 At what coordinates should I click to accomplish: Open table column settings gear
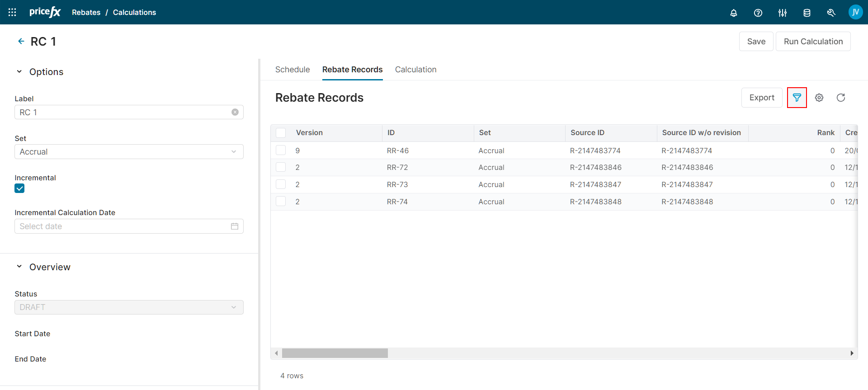click(819, 98)
